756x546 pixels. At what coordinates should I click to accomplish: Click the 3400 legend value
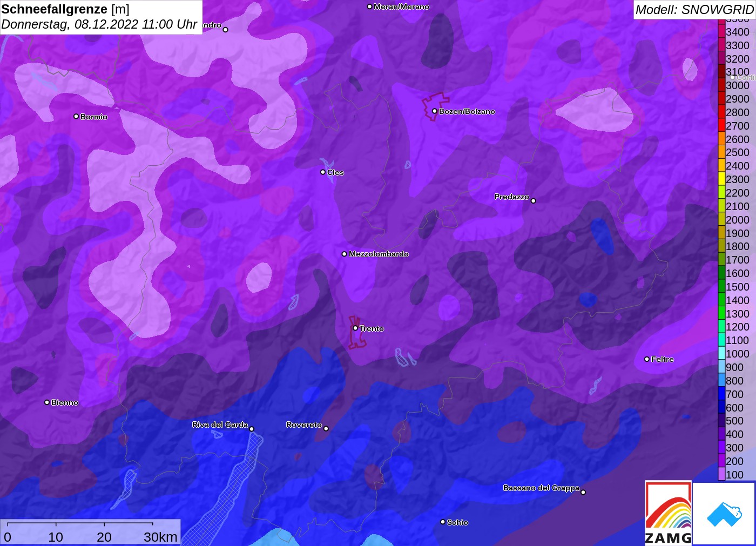click(738, 32)
